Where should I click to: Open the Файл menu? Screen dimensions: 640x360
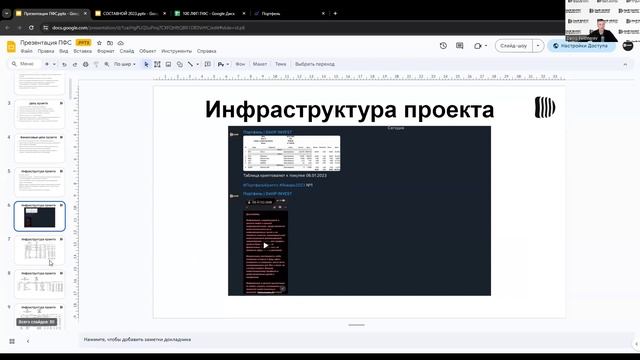click(x=27, y=51)
